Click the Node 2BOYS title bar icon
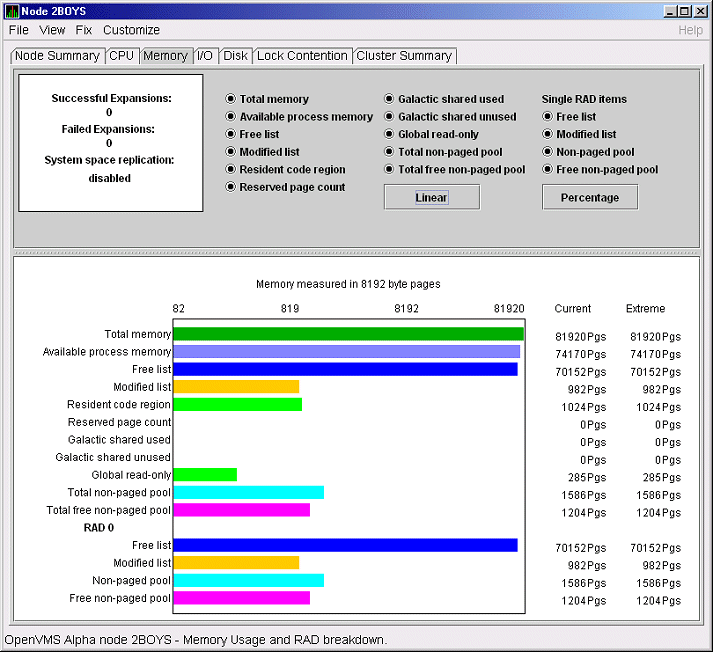Viewport: 713px width, 652px height. coord(12,10)
